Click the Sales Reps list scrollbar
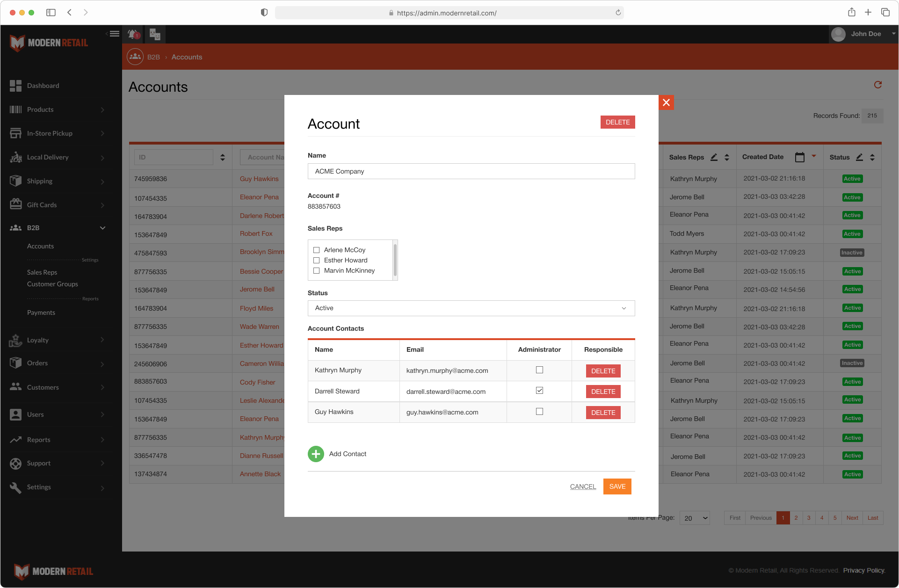 [395, 260]
